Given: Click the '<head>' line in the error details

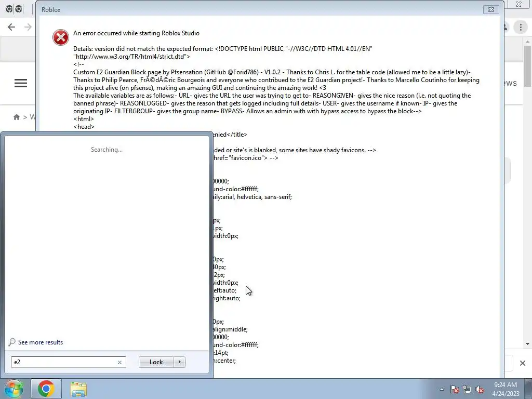Looking at the screenshot, I should click(x=84, y=127).
